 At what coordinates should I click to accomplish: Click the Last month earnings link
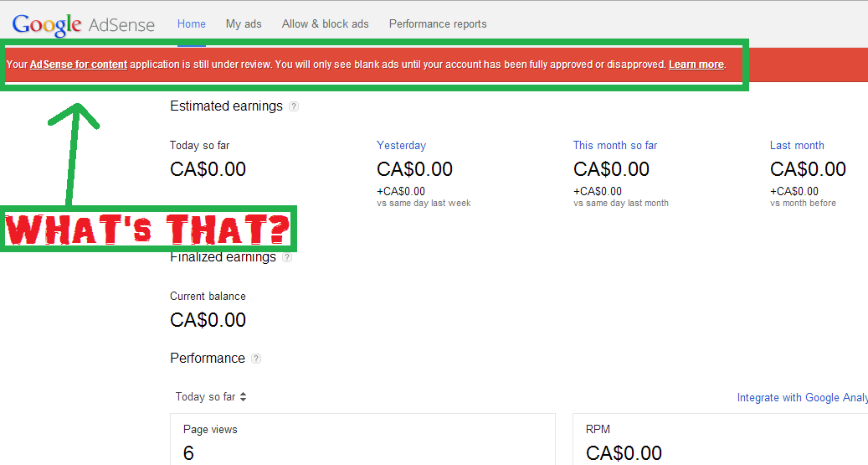tap(797, 146)
